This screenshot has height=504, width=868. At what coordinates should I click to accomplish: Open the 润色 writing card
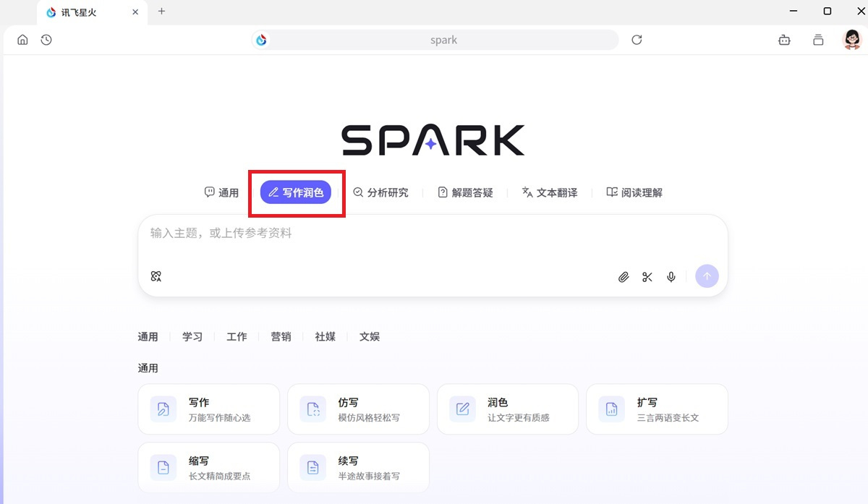pos(507,409)
